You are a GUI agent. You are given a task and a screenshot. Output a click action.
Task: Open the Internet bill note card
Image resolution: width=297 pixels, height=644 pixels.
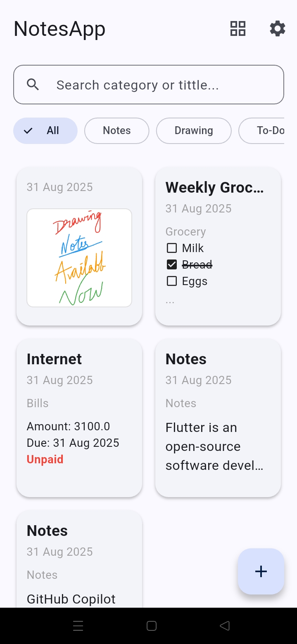[79, 418]
